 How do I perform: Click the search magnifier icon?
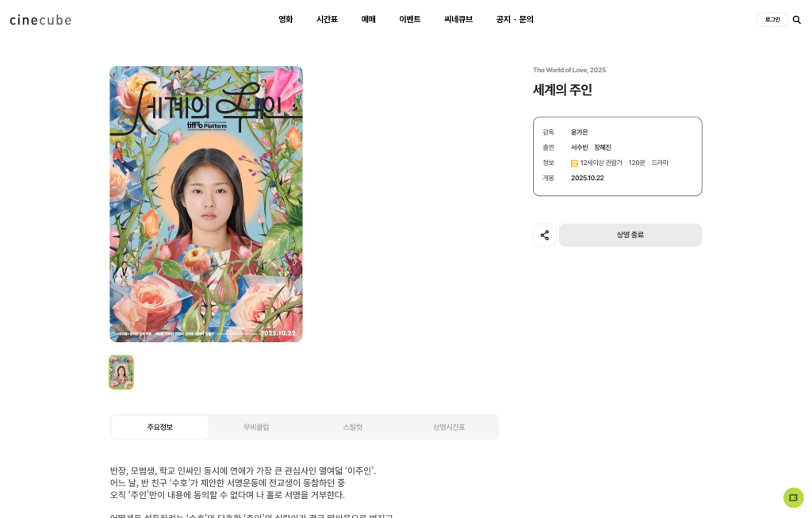click(796, 20)
